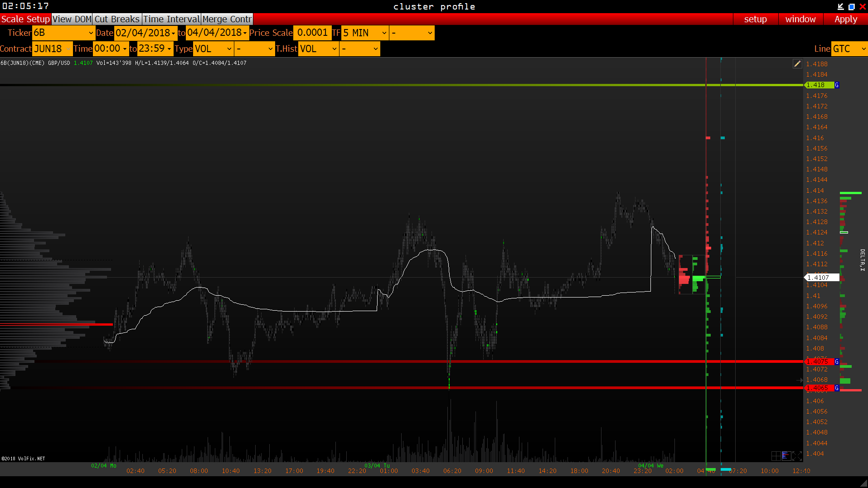Viewport: 868px width, 488px height.
Task: Toggle the volume profile histogram icon
Action: 786,455
